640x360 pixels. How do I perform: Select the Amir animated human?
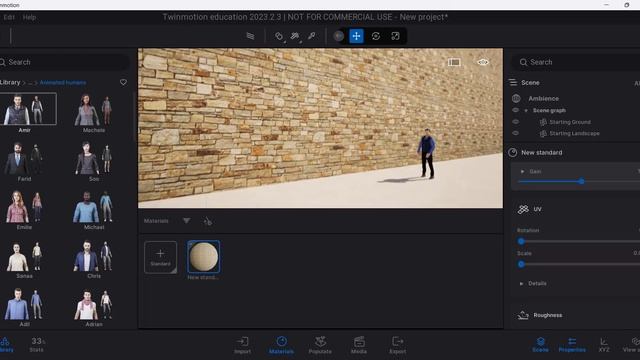[x=28, y=109]
